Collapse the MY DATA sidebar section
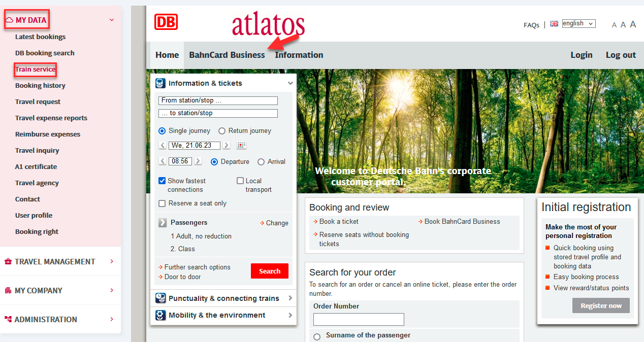This screenshot has height=342, width=644. [112, 20]
